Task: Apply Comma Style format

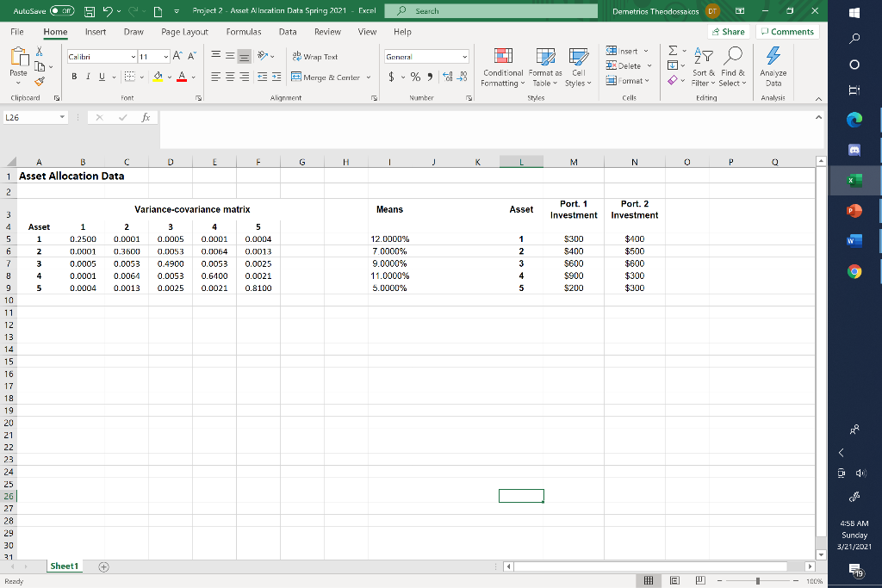Action: [x=430, y=77]
